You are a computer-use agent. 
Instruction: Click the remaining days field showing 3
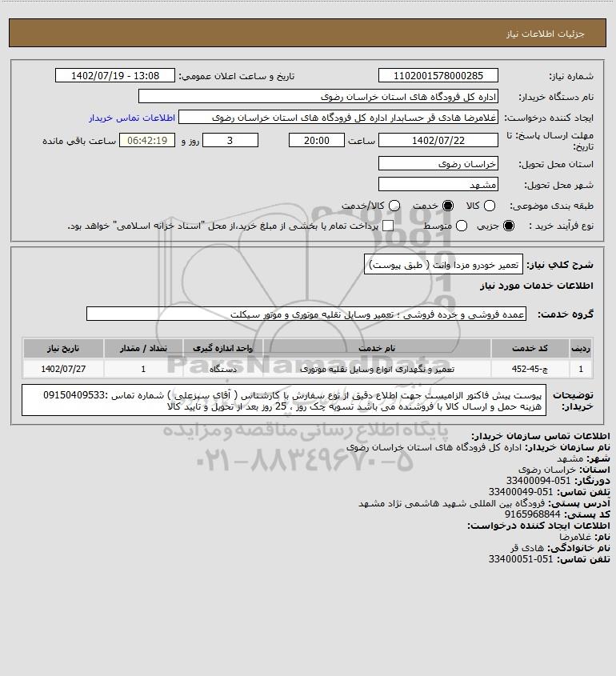pos(230,141)
